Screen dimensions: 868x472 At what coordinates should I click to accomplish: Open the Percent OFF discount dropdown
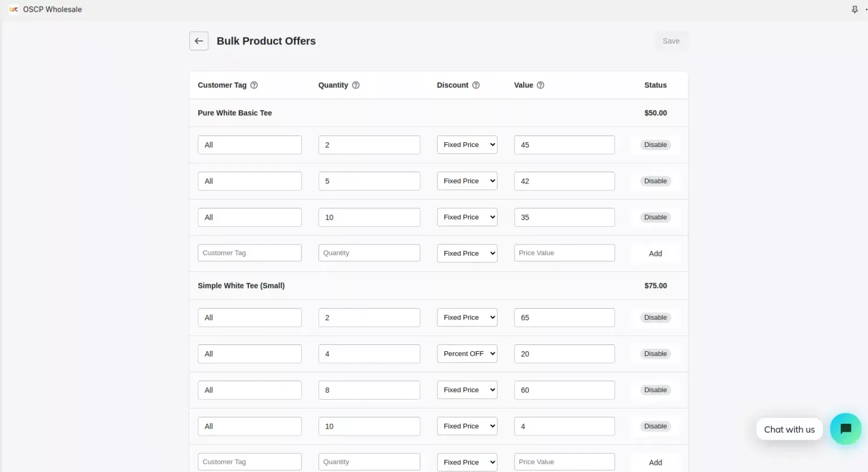tap(467, 354)
